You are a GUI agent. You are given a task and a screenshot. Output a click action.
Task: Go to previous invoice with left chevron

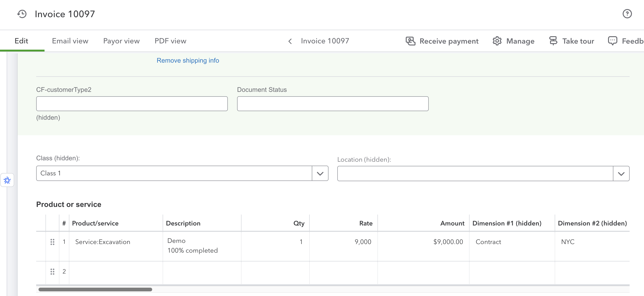[x=290, y=41]
